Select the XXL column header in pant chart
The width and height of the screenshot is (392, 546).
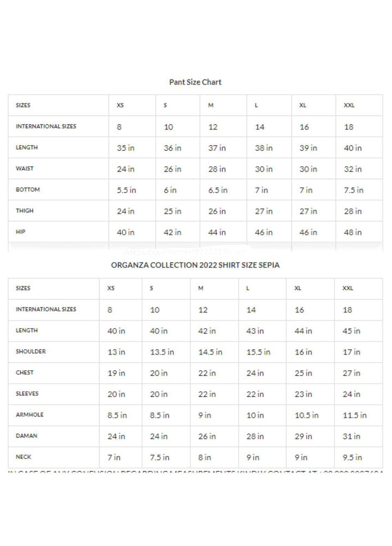pos(349,105)
